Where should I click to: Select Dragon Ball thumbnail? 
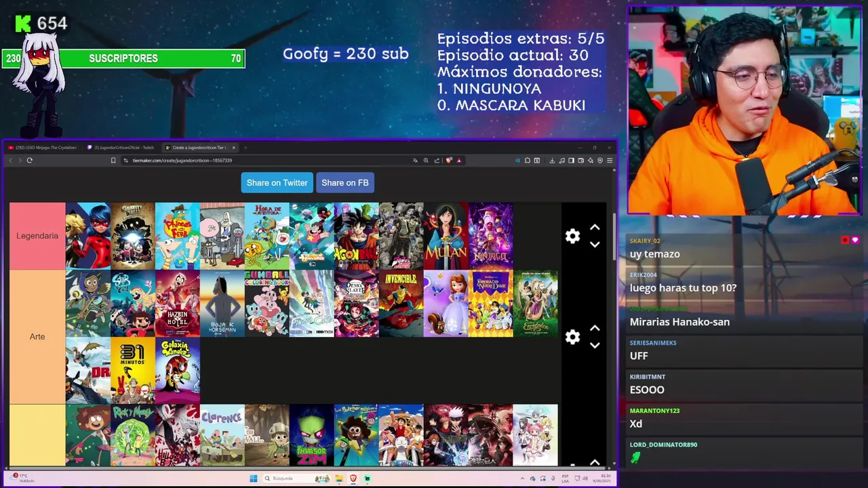[357, 236]
